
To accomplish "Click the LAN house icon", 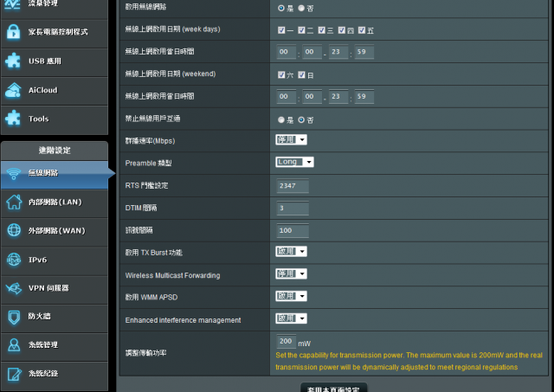I will (14, 202).
